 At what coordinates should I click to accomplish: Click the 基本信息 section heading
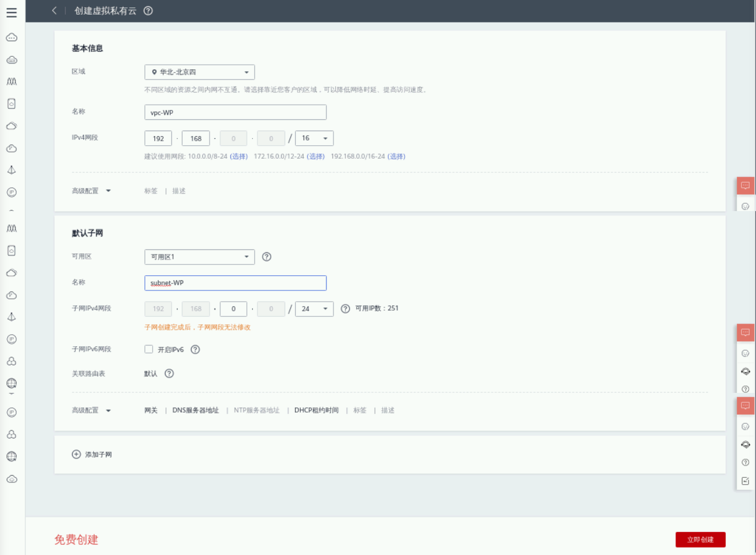point(87,48)
